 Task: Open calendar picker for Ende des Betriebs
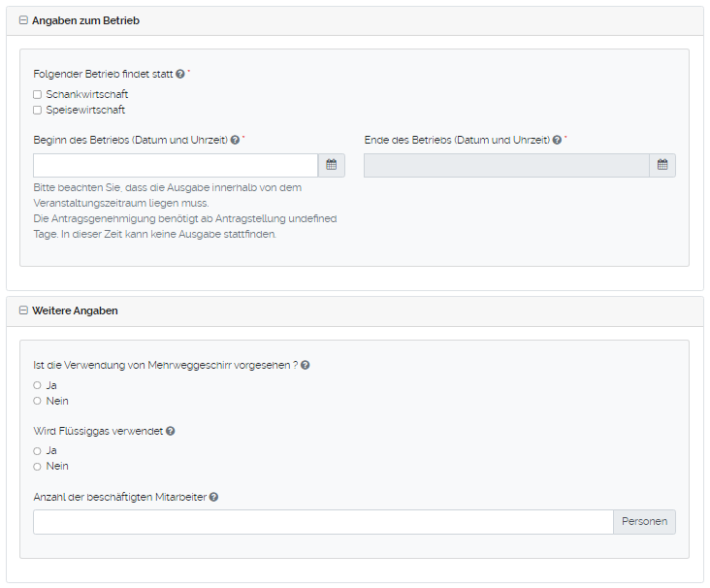coord(662,165)
